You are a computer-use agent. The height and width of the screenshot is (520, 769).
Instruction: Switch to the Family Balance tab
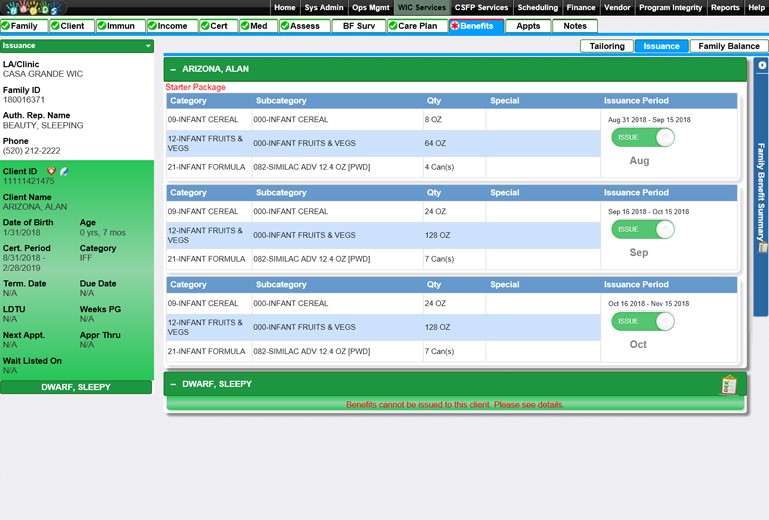click(x=728, y=46)
